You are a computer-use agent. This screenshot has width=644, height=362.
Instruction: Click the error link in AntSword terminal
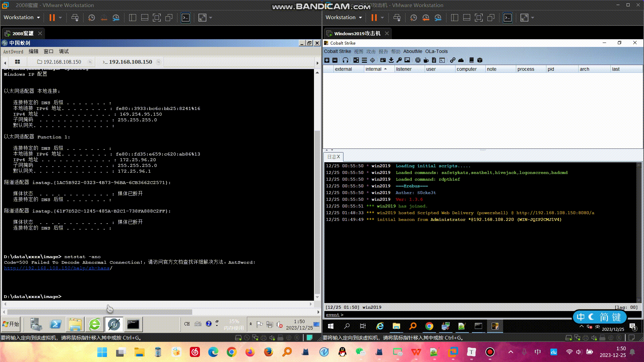point(57,268)
